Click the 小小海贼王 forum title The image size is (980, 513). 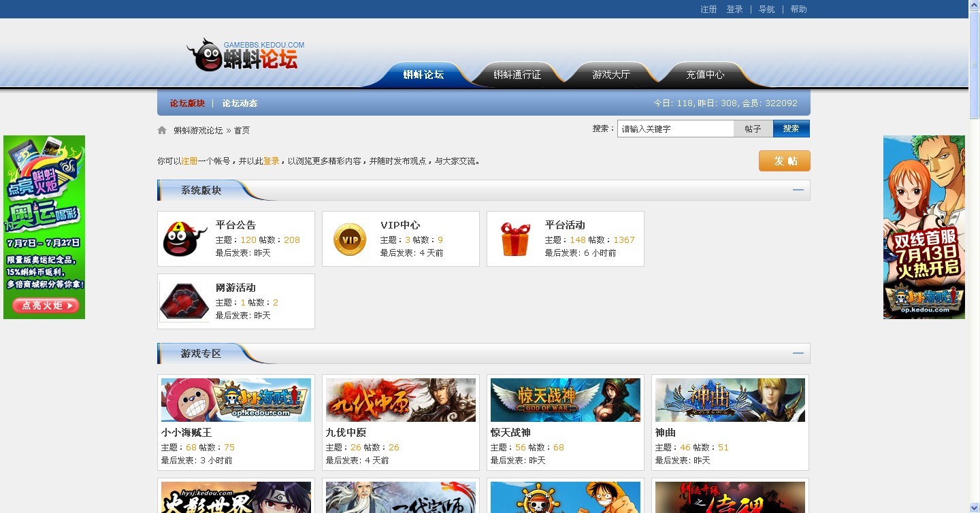click(x=186, y=433)
